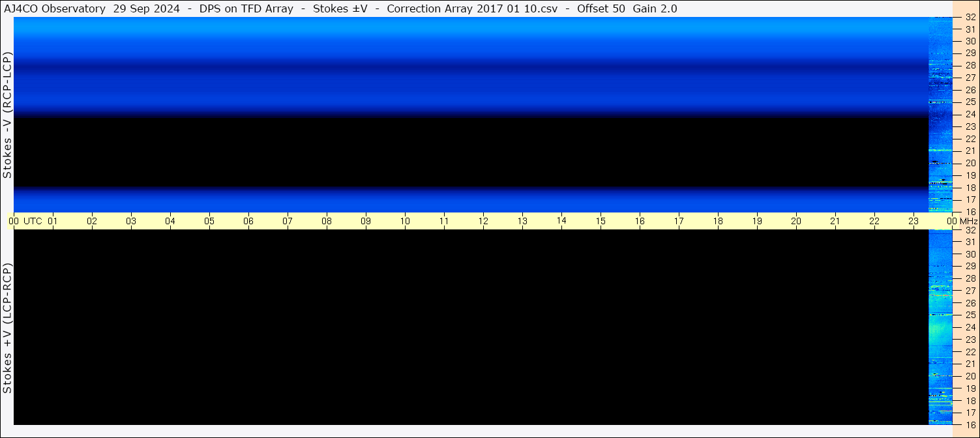Select hour 14 on the time axis
Screen dimensions: 980x438
point(561,220)
